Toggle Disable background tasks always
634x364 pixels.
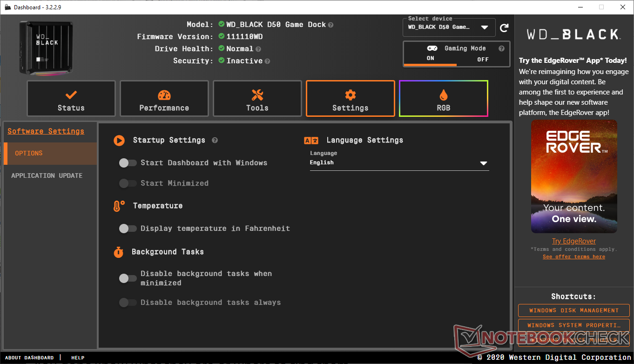click(x=128, y=303)
